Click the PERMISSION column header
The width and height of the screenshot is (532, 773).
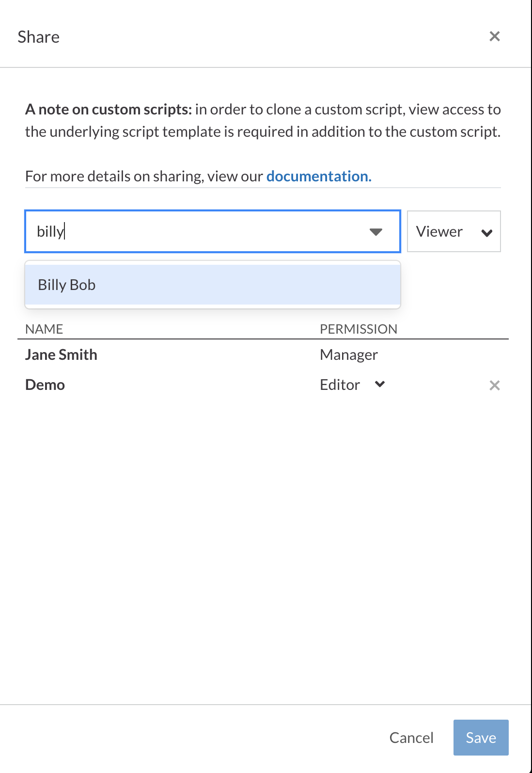coord(358,329)
